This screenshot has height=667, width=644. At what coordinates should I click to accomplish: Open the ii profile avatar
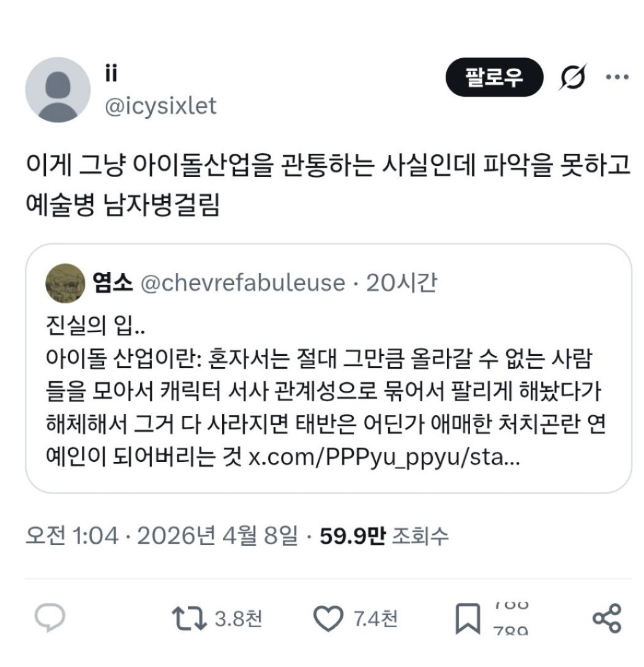(x=58, y=89)
